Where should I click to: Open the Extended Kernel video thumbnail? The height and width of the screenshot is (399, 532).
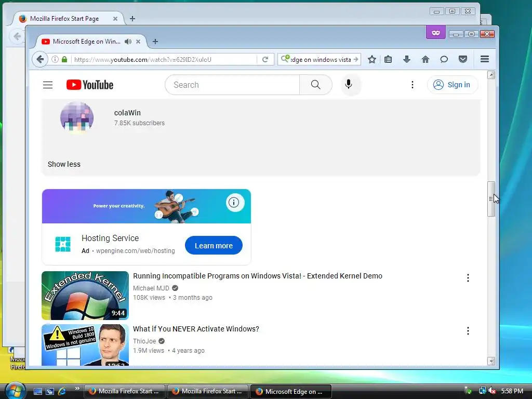[x=85, y=296]
